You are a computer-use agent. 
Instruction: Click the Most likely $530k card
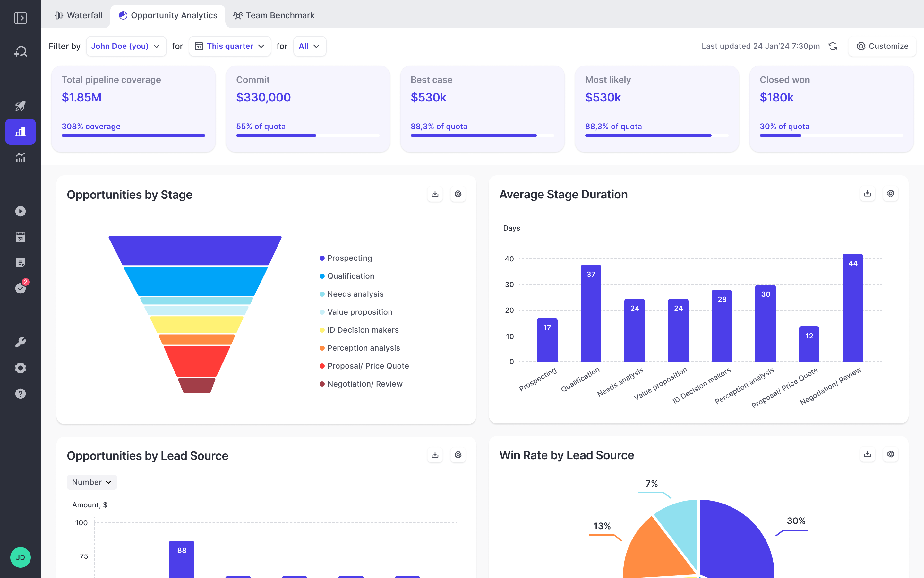(657, 109)
